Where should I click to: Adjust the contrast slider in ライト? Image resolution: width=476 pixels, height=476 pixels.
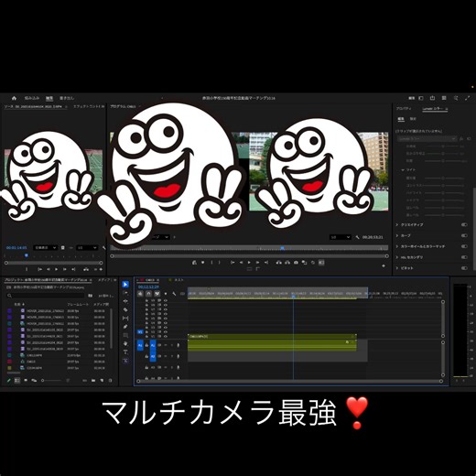pyautogui.click(x=443, y=186)
